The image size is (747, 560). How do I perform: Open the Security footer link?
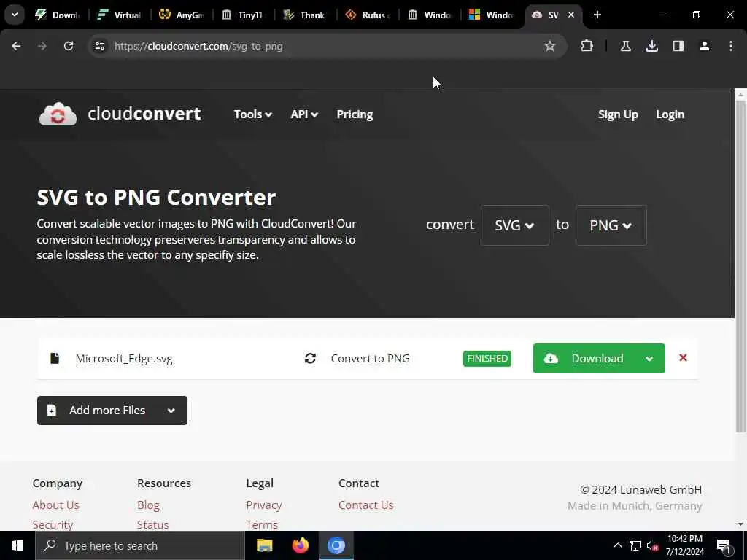53,524
